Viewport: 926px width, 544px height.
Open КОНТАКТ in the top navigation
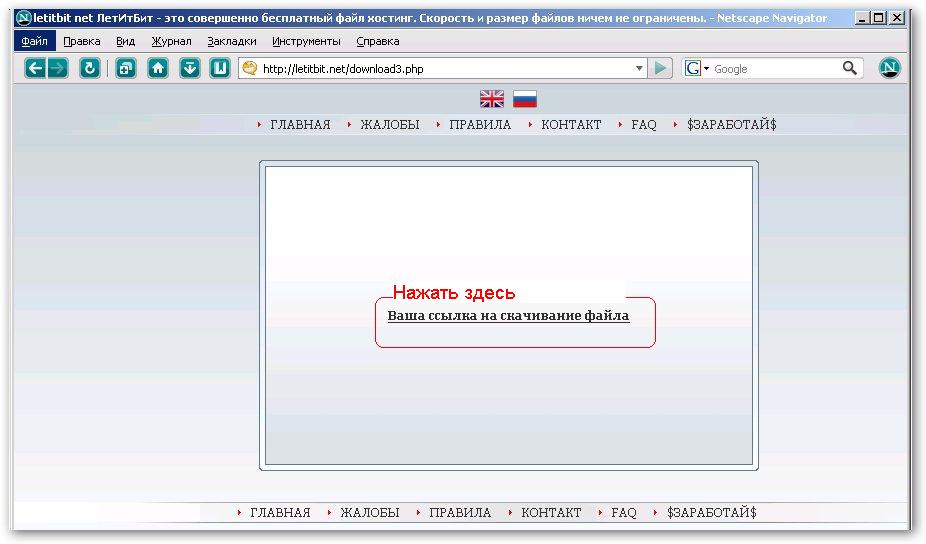click(571, 125)
